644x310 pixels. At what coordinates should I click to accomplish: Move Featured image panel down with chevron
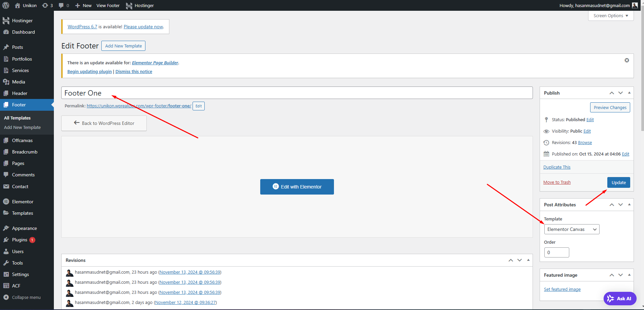tap(620, 275)
